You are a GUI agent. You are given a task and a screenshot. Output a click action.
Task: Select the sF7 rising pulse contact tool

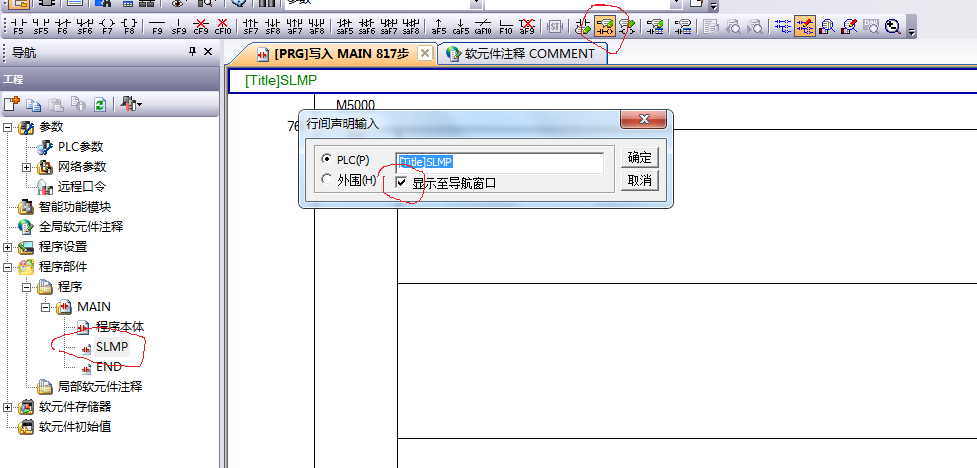[251, 26]
